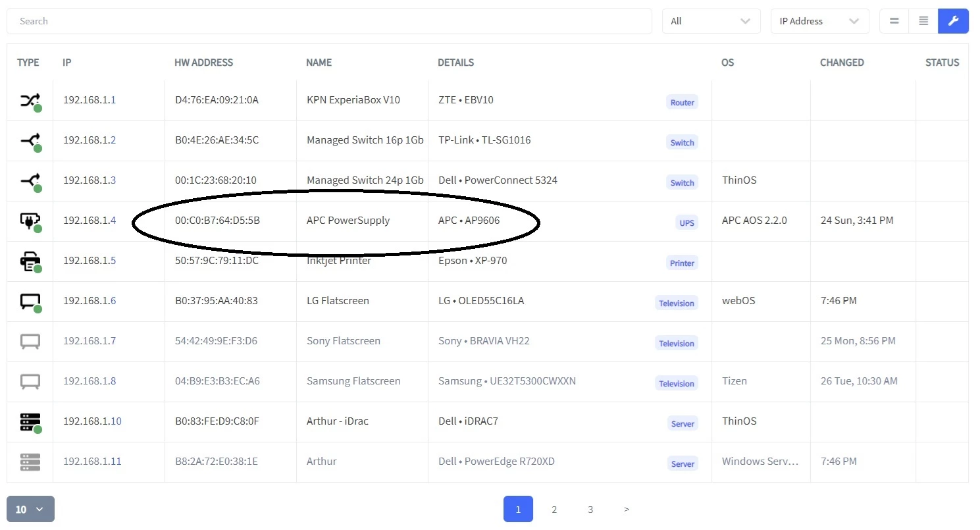Go to page 3
The height and width of the screenshot is (530, 980).
[590, 509]
